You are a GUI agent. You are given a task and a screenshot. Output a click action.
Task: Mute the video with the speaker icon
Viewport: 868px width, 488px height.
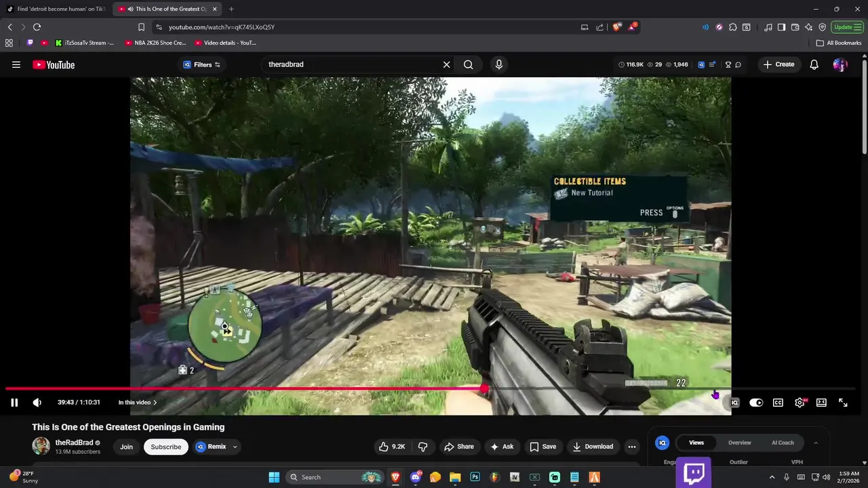(x=37, y=403)
